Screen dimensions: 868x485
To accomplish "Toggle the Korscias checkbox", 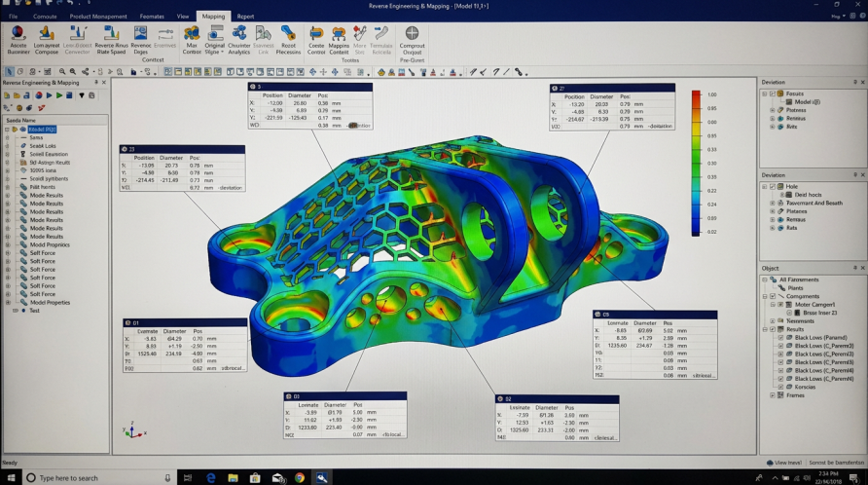I will pos(781,387).
